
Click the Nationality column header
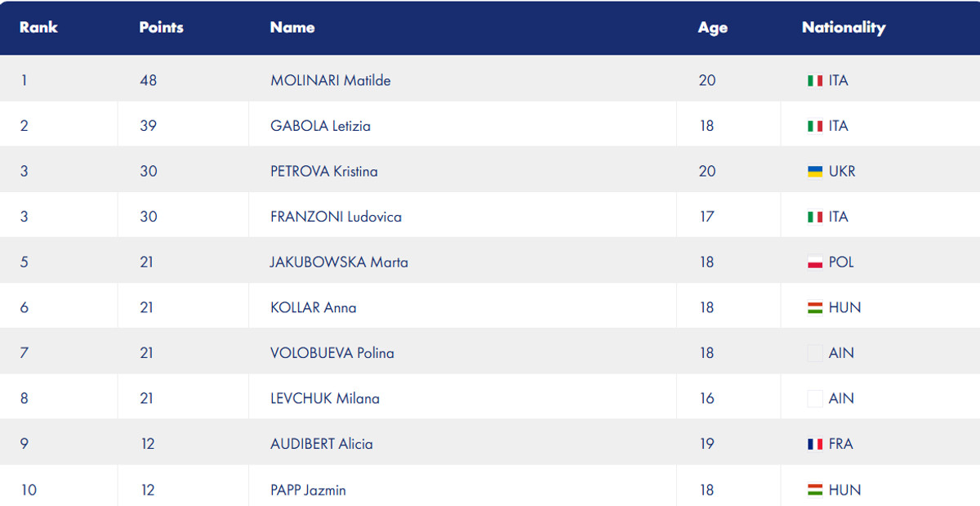[x=843, y=28]
